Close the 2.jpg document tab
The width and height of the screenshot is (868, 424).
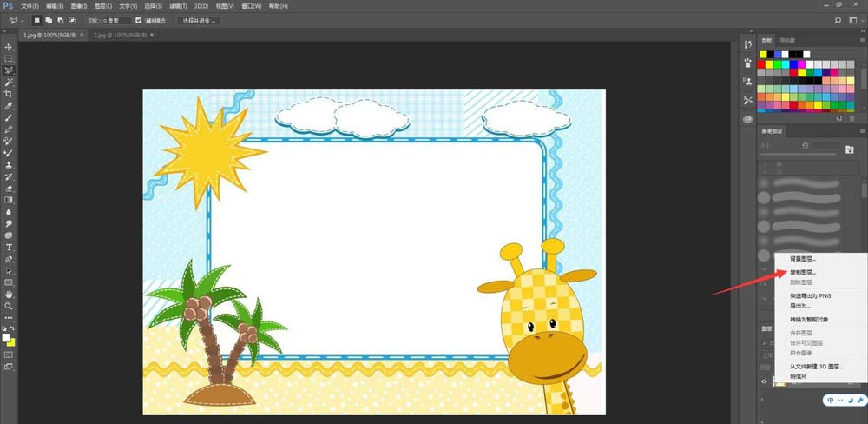click(152, 35)
